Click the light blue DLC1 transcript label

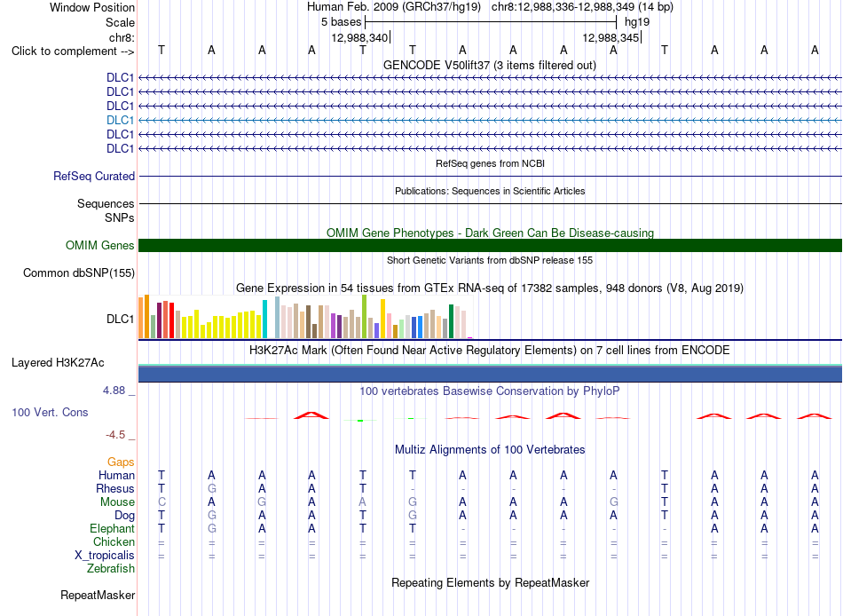click(120, 120)
